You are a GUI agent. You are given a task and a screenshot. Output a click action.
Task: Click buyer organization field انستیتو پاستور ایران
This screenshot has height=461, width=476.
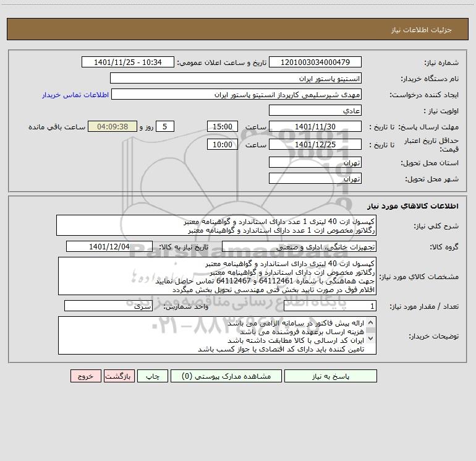(x=236, y=79)
